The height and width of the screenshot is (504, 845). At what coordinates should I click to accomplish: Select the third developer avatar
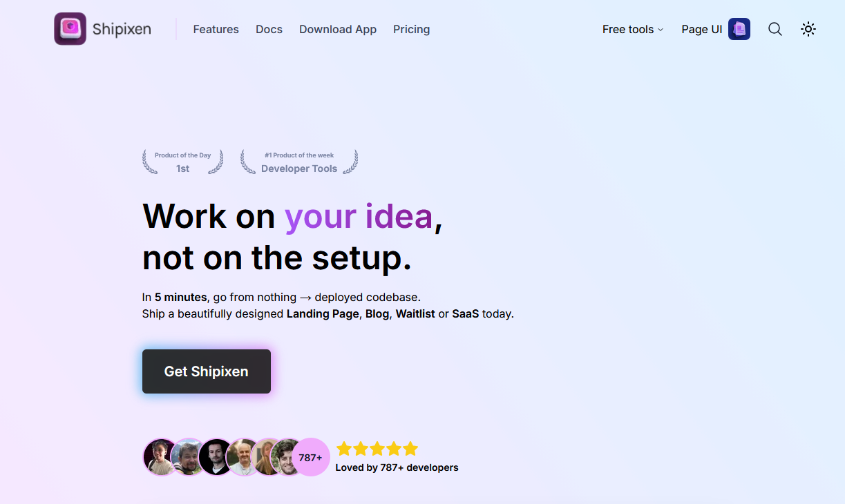tap(216, 457)
